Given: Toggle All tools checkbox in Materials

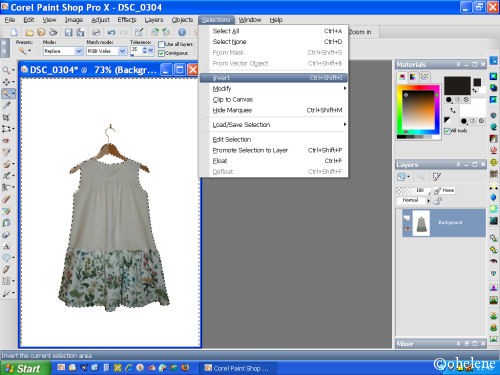Looking at the screenshot, I should tap(447, 131).
